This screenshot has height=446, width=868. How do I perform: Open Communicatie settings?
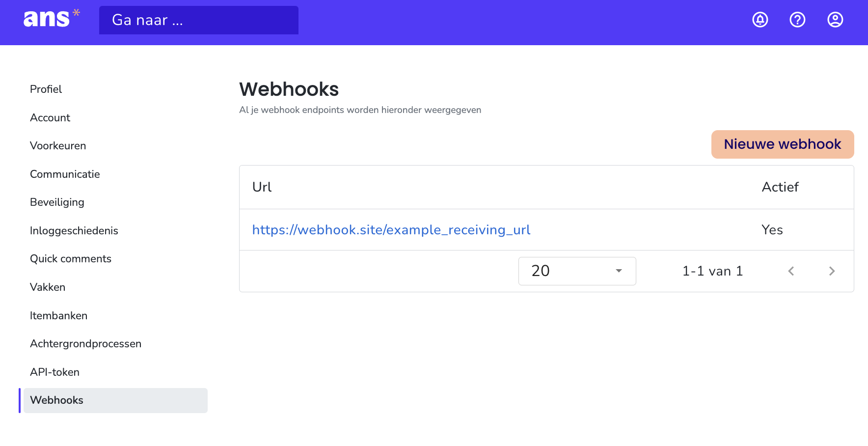(x=65, y=174)
